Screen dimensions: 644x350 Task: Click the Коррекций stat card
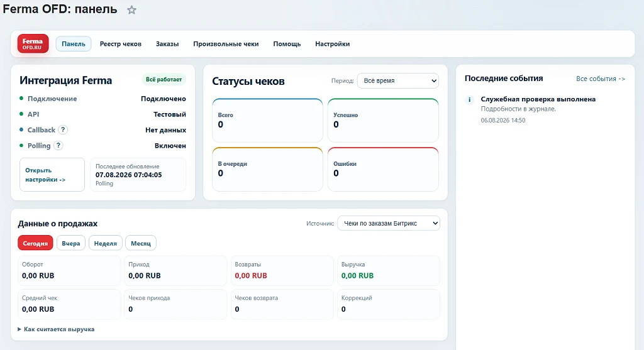pyautogui.click(x=389, y=304)
